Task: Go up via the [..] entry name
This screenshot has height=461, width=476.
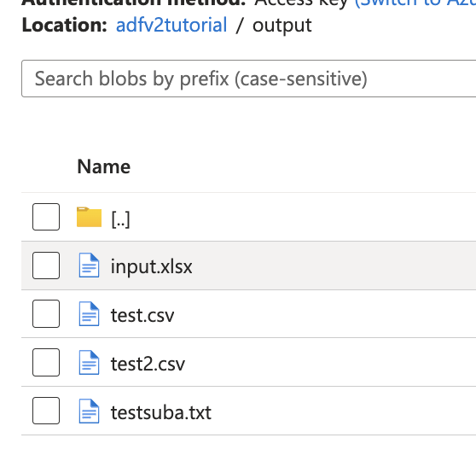Action: [x=120, y=219]
